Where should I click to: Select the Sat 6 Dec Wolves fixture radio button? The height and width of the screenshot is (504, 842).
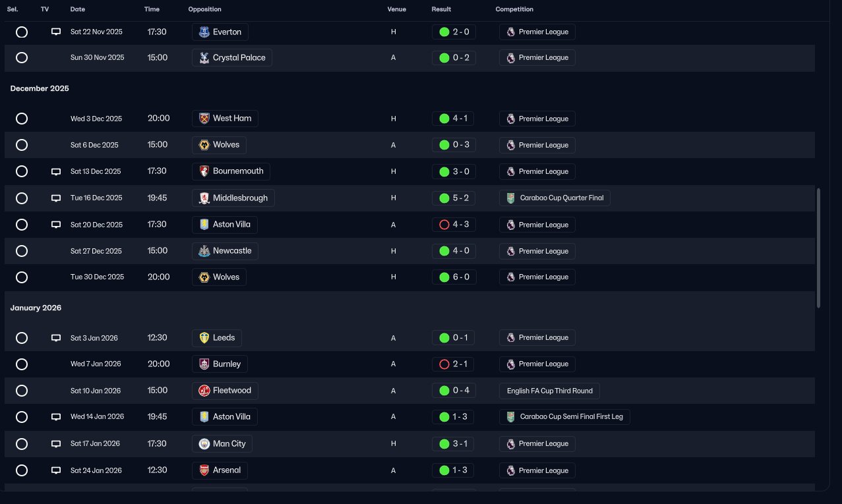coord(22,145)
